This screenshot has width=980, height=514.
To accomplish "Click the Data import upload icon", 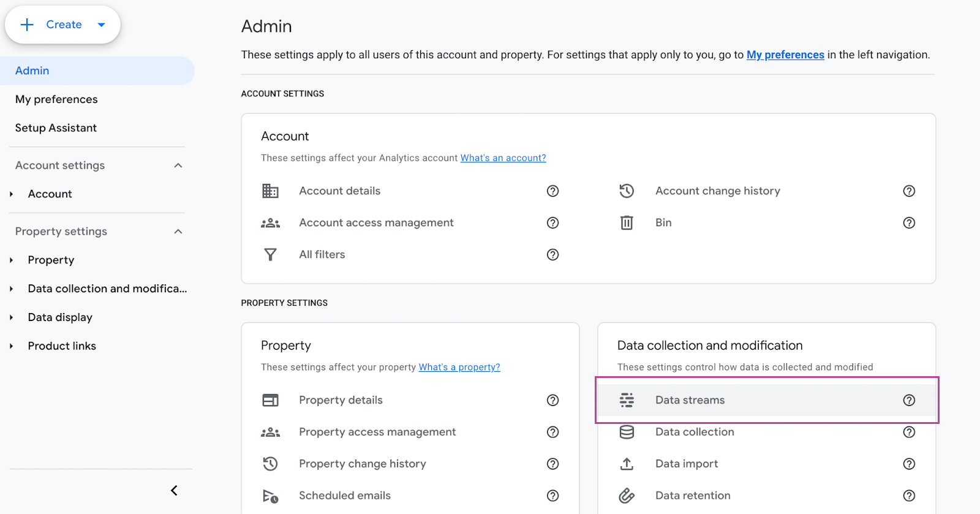I will (626, 464).
